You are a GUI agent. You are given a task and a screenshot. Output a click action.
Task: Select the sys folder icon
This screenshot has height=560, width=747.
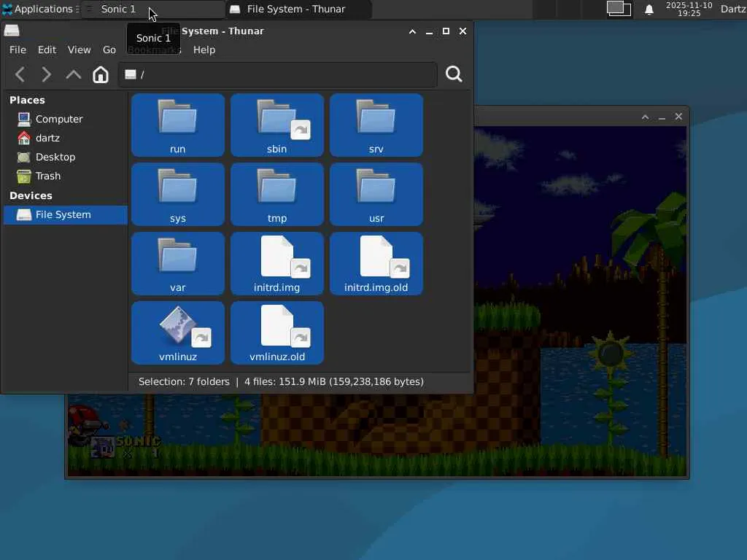tap(178, 187)
